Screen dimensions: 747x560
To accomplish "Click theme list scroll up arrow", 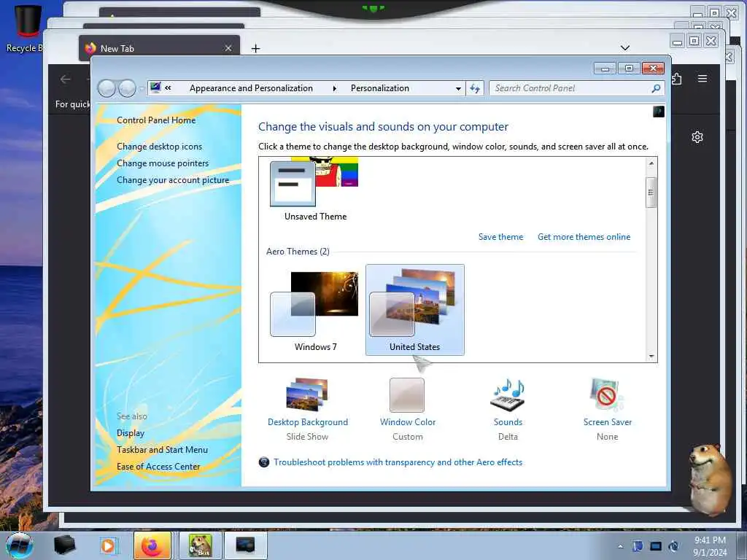I will click(x=651, y=163).
